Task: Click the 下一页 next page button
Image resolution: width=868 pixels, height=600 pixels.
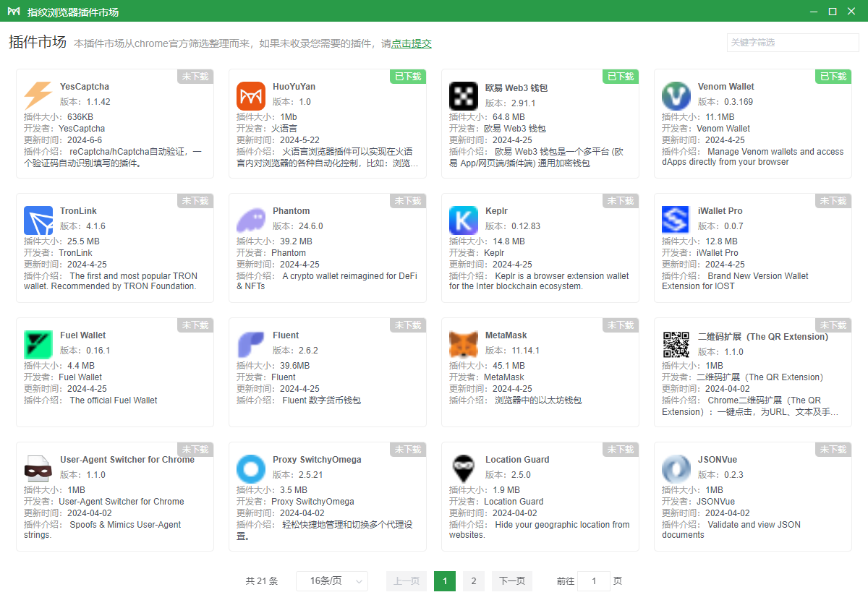Action: tap(512, 581)
